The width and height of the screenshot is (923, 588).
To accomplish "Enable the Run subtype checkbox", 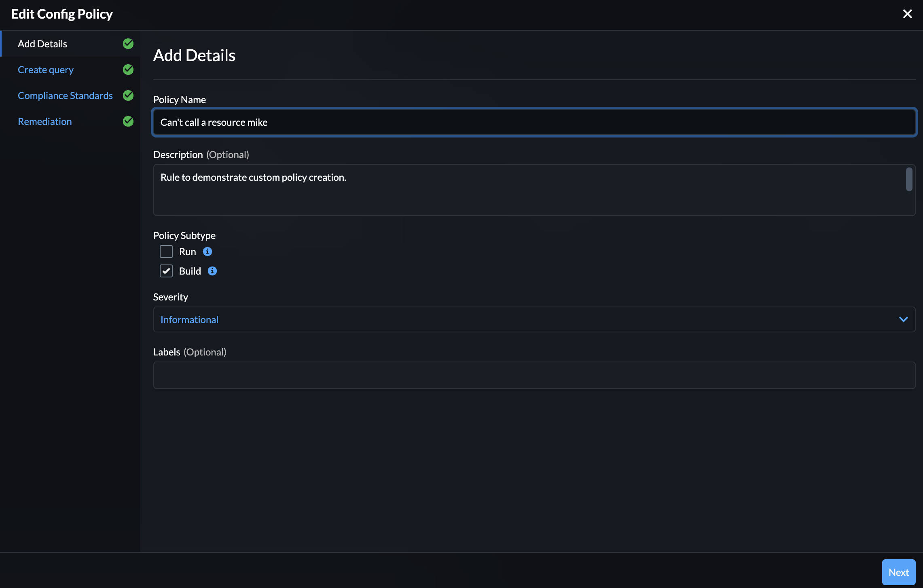I will point(166,252).
